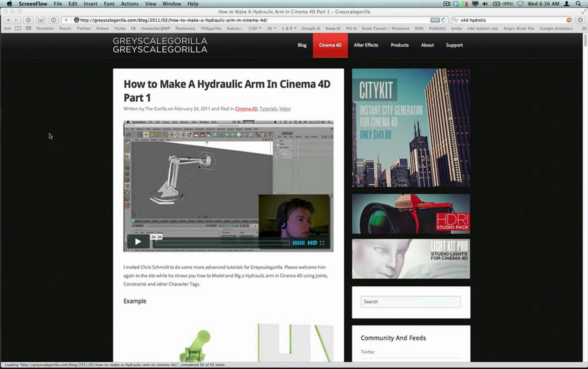Screen dimensions: 588x369
Task: Open the Window menu
Action: [172, 4]
